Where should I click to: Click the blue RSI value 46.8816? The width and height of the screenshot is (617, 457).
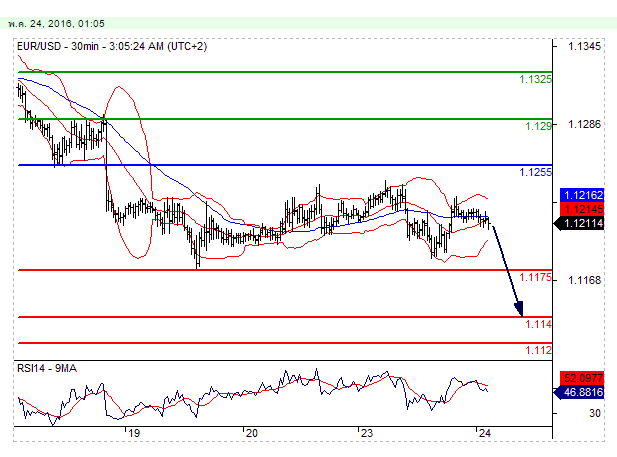pyautogui.click(x=579, y=392)
